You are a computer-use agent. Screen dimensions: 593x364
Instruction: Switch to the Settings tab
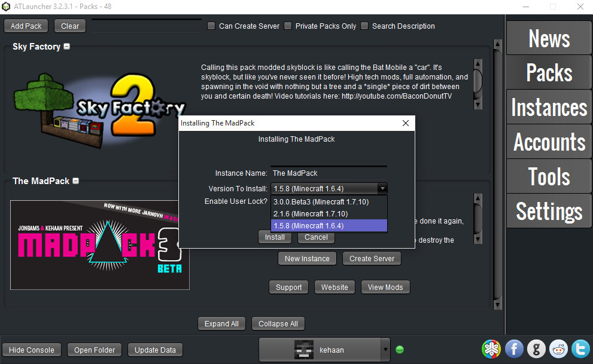coord(549,211)
